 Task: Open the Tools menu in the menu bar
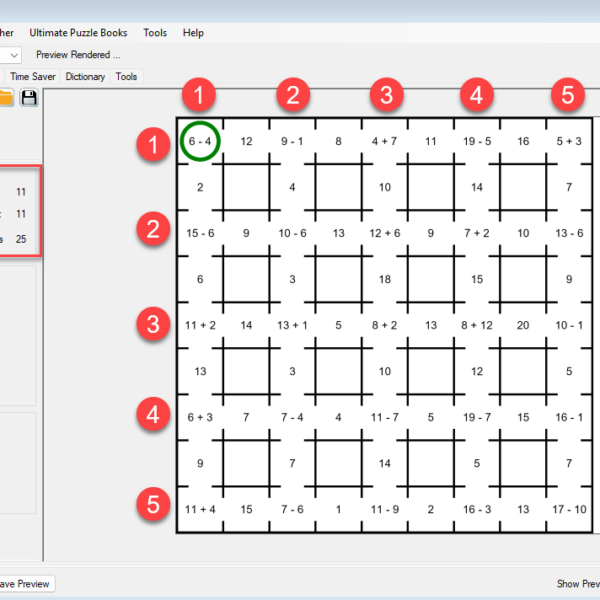pyautogui.click(x=155, y=33)
